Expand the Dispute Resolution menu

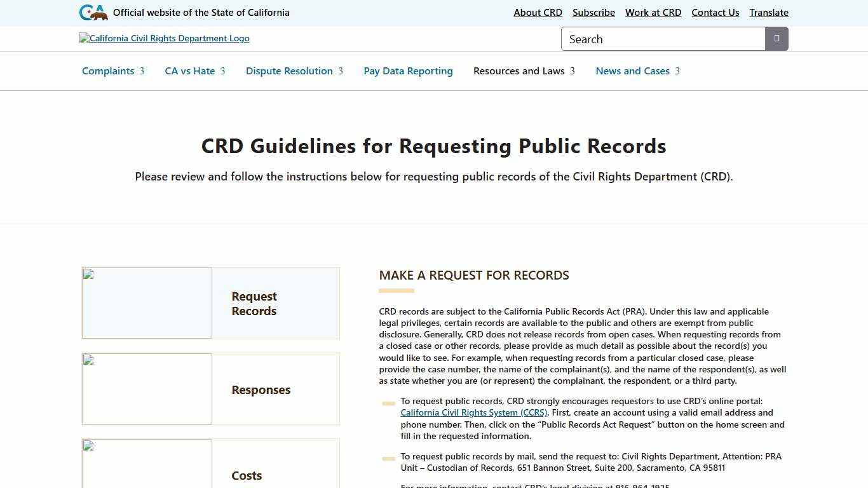pyautogui.click(x=294, y=71)
